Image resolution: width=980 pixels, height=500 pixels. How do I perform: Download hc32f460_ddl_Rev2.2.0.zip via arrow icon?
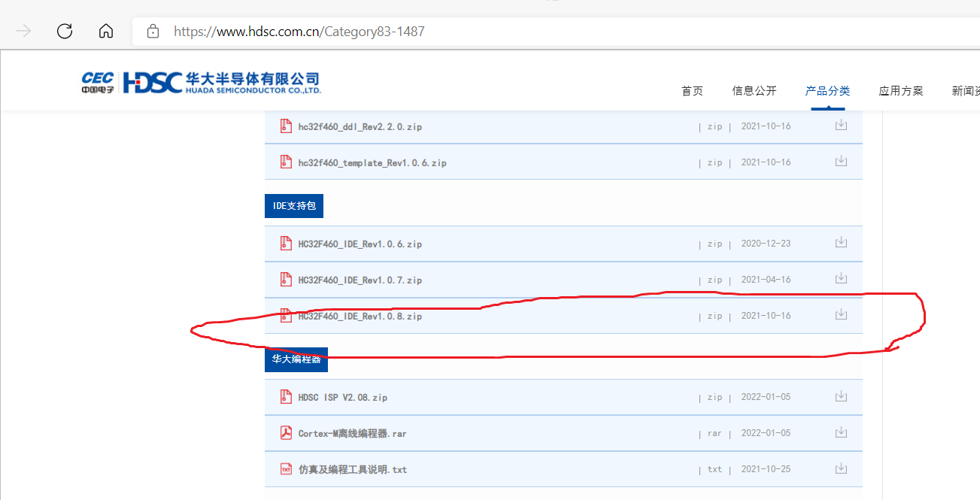pos(841,125)
